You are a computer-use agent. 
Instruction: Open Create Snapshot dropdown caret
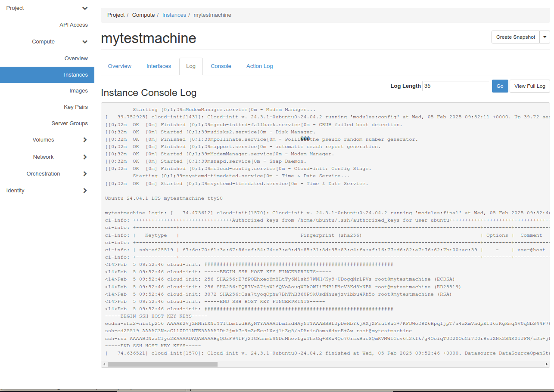[545, 37]
